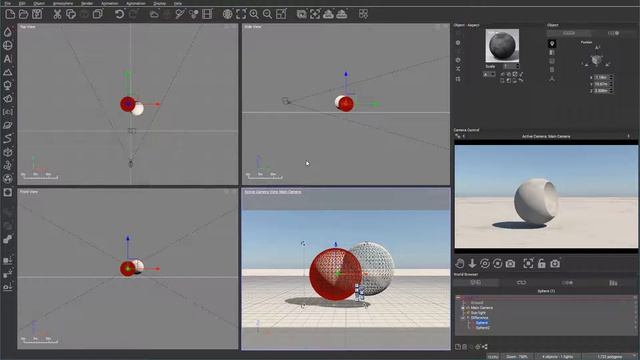
Task: Select the spline tool
Action: [8, 138]
